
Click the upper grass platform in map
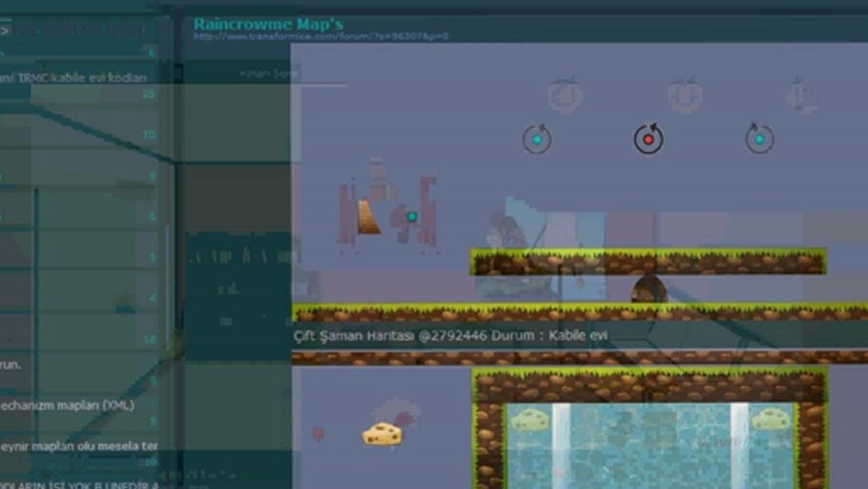click(x=648, y=262)
